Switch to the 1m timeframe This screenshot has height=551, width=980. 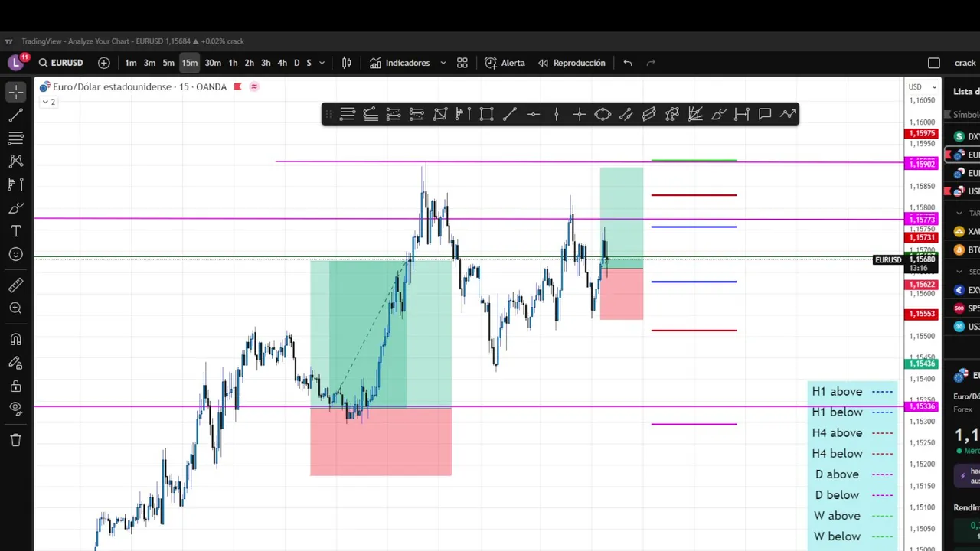point(131,63)
